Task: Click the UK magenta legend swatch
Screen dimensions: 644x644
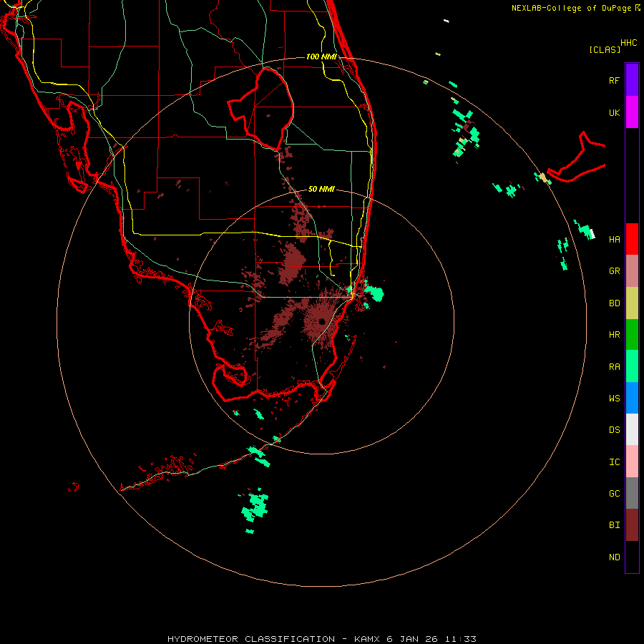Action: (632, 112)
